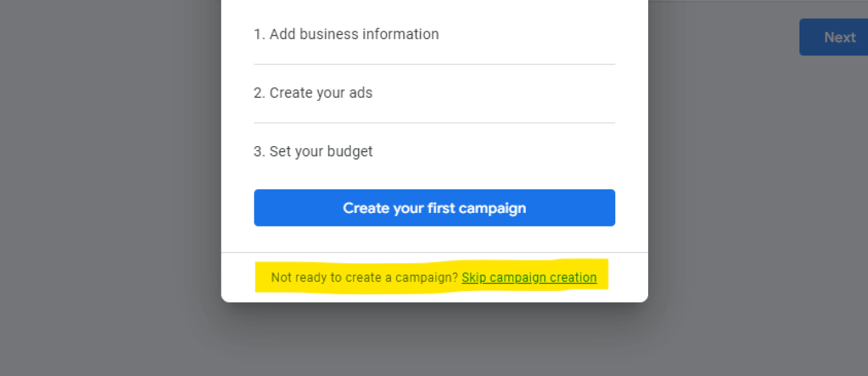Screen dimensions: 868x376
Task: Click the divider under Add business information
Action: (x=434, y=65)
